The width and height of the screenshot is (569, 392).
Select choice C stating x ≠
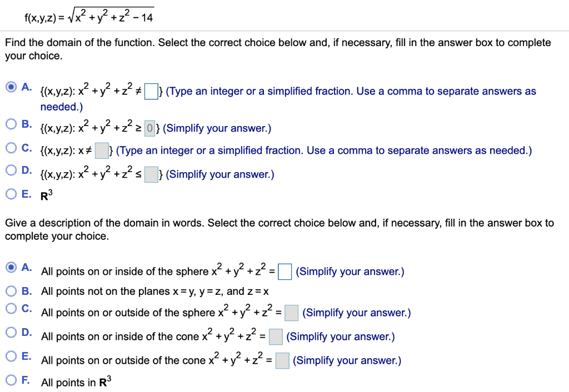pyautogui.click(x=11, y=147)
